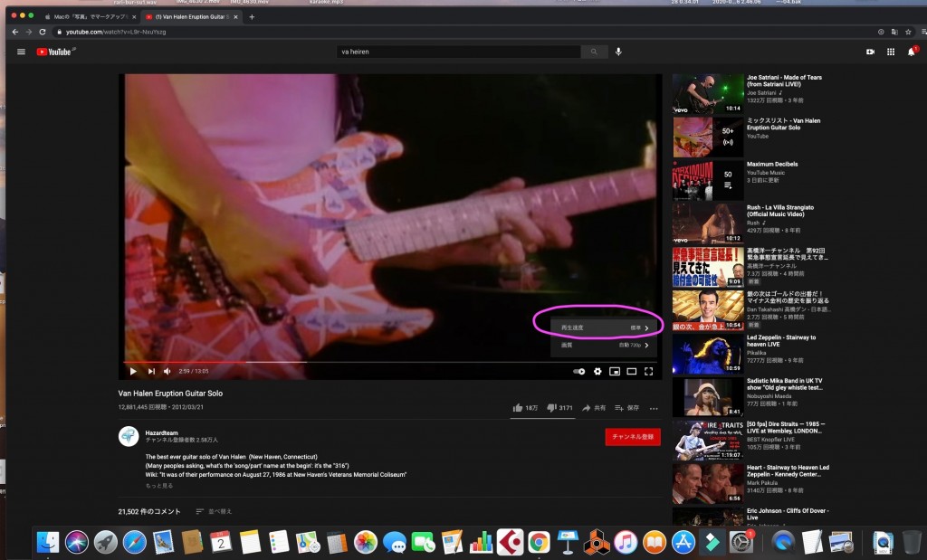The height and width of the screenshot is (560, 927).
Task: Mute the video volume speaker icon
Action: pos(167,371)
